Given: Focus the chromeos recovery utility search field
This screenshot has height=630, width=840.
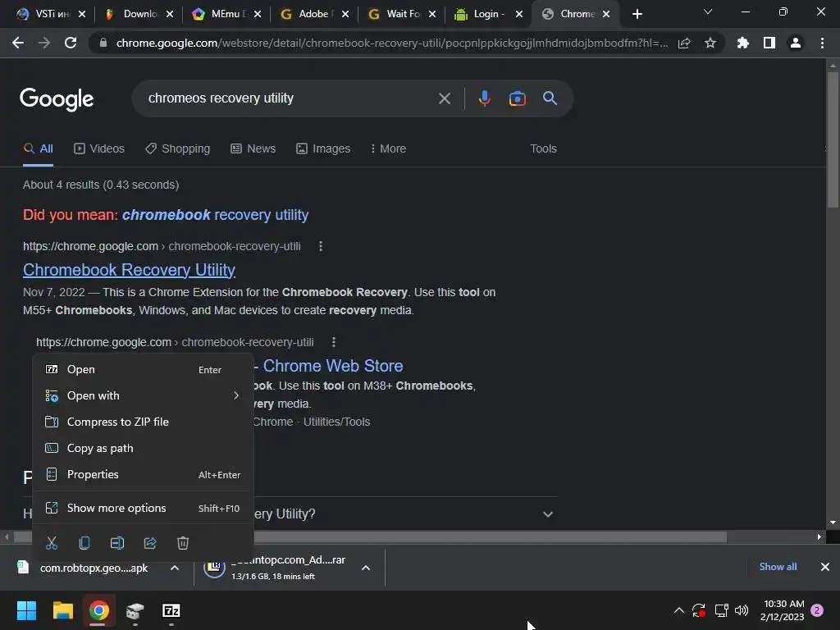Looking at the screenshot, I should click(x=290, y=98).
